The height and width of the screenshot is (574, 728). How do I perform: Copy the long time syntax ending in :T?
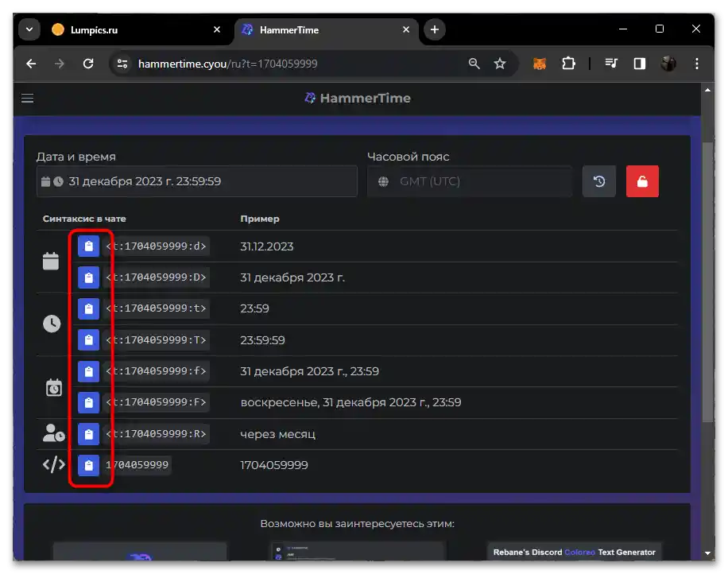(88, 340)
